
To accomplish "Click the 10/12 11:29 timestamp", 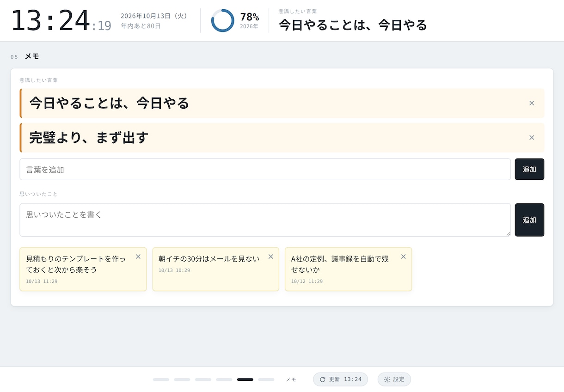I will click(x=307, y=281).
